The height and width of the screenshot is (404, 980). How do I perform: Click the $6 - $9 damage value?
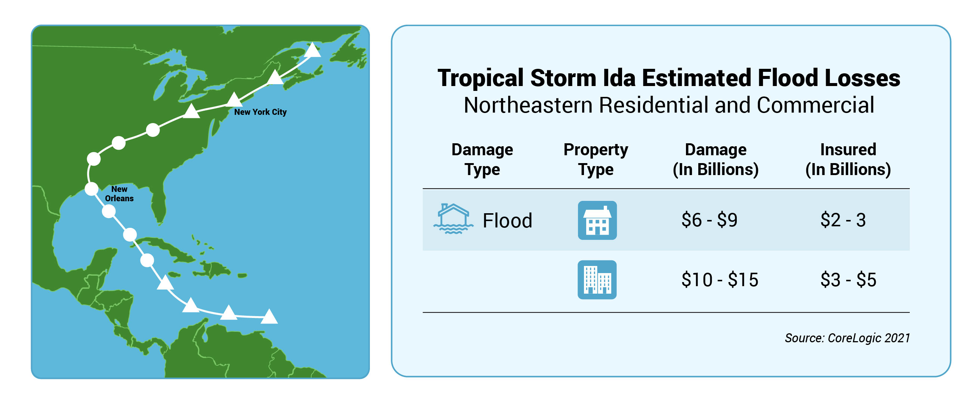coord(709,220)
